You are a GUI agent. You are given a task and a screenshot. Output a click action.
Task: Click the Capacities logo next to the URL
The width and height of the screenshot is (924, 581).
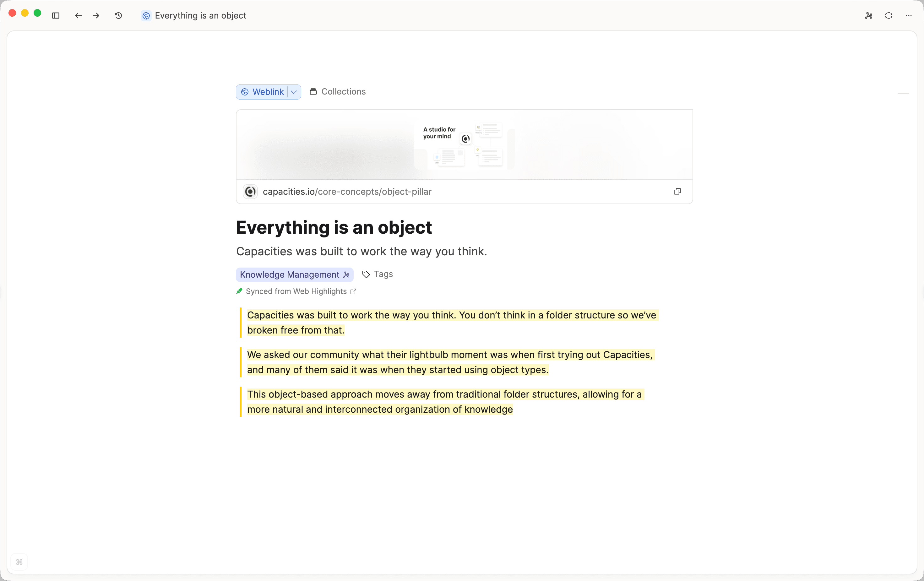250,192
